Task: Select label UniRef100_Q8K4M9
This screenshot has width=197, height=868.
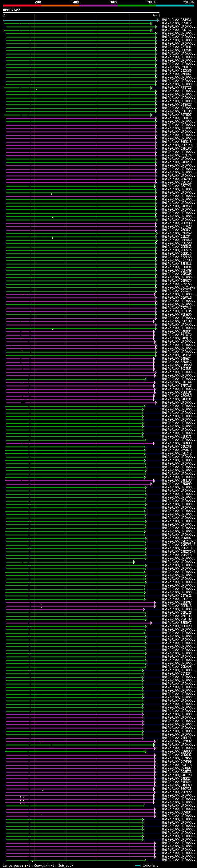Action: point(177,271)
